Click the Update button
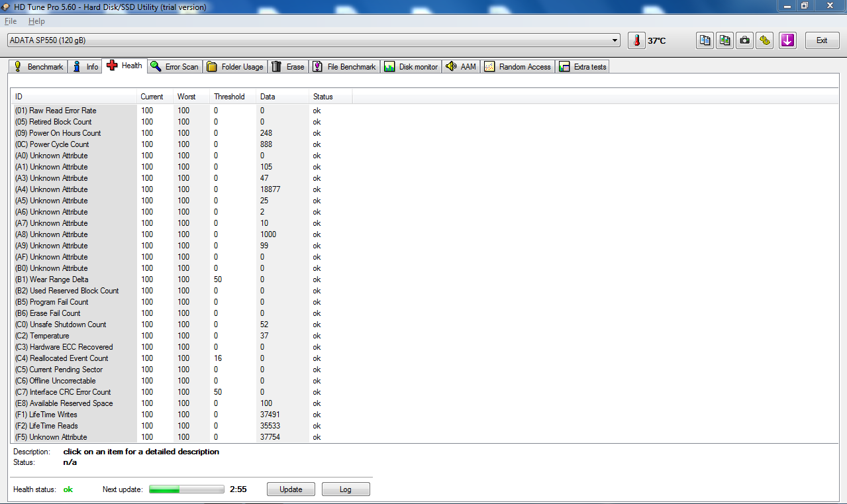The width and height of the screenshot is (847, 504). pyautogui.click(x=291, y=489)
